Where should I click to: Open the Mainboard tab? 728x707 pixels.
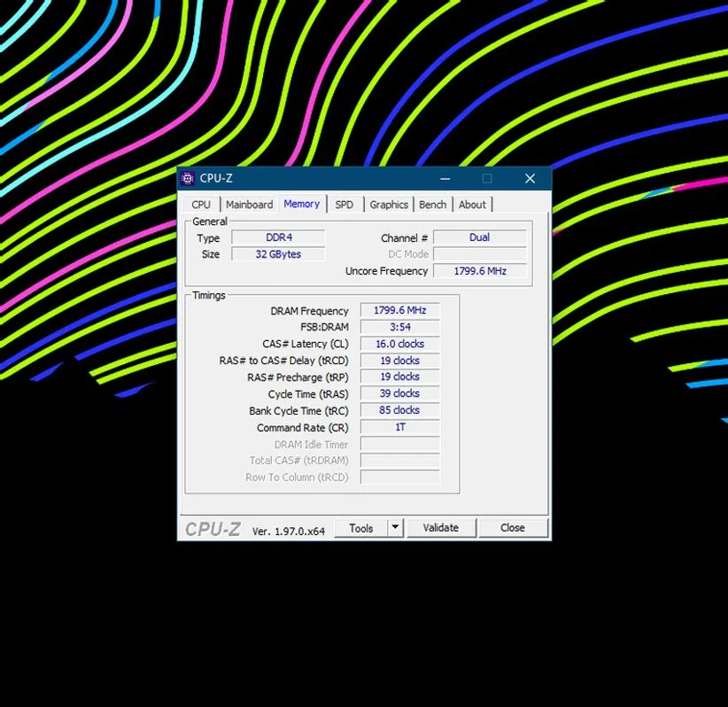[249, 205]
